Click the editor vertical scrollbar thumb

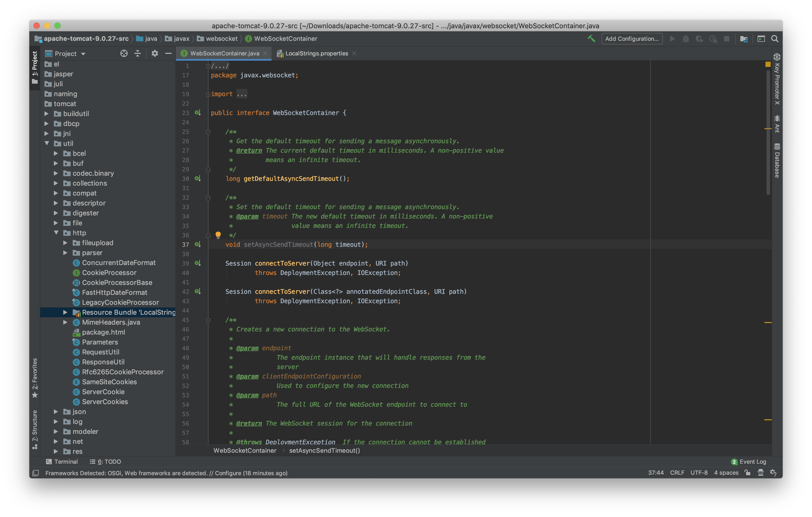pyautogui.click(x=769, y=133)
